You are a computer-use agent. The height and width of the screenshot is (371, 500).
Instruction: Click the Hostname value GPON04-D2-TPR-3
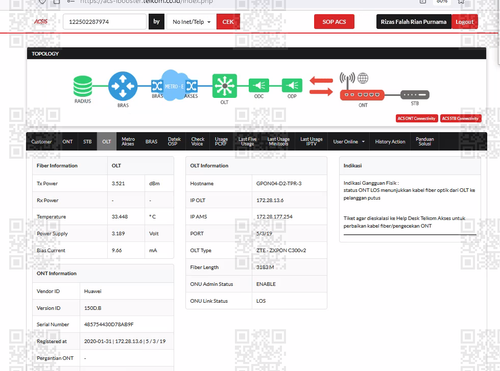(x=279, y=184)
